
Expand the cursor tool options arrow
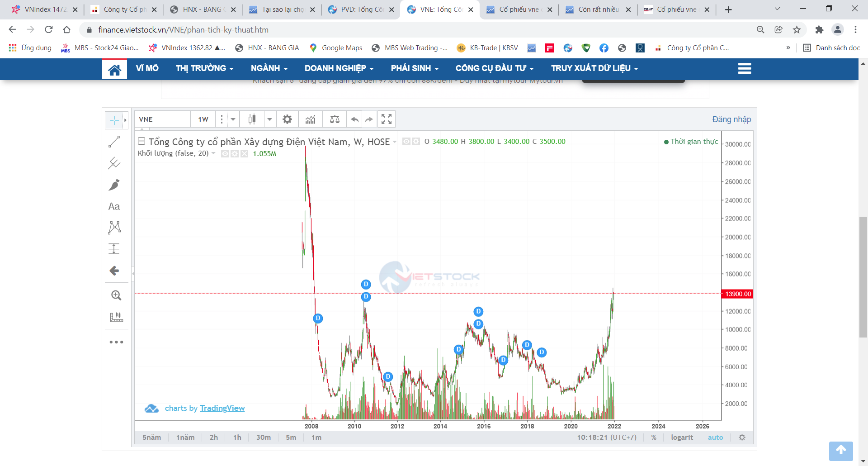125,120
